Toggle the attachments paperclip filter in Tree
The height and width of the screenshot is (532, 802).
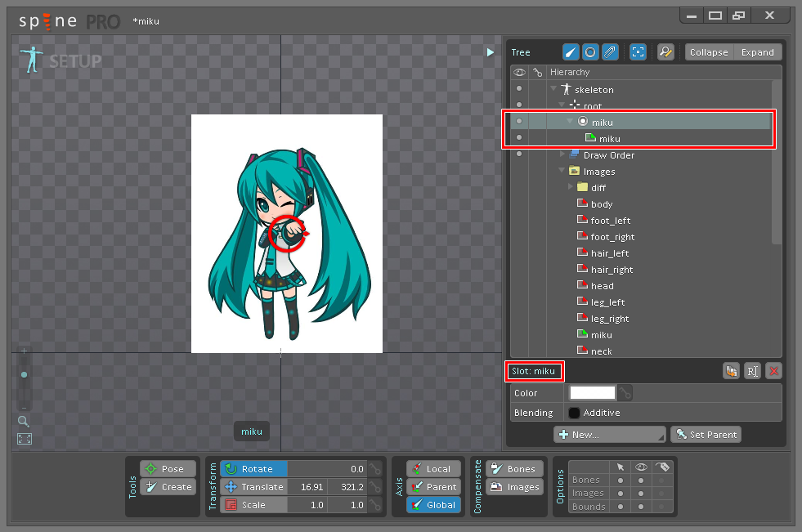pos(610,52)
